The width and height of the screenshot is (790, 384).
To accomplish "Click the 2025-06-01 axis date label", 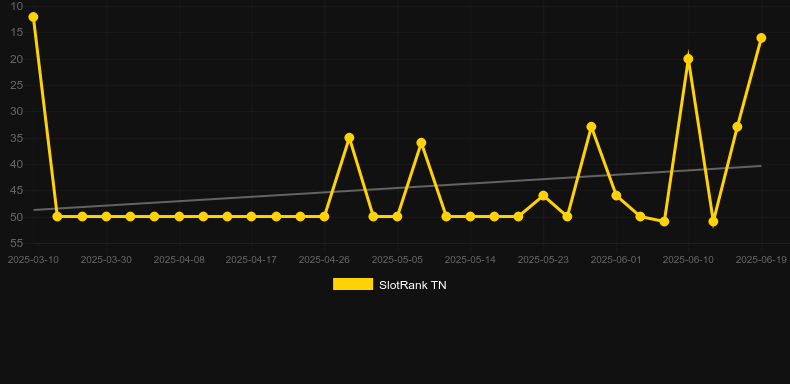I will (x=616, y=260).
